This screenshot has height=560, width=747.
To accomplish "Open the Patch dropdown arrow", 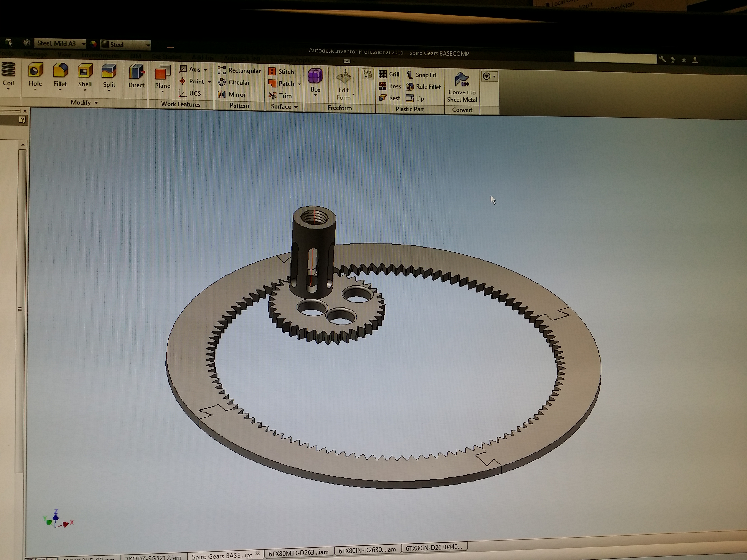I will coord(299,84).
